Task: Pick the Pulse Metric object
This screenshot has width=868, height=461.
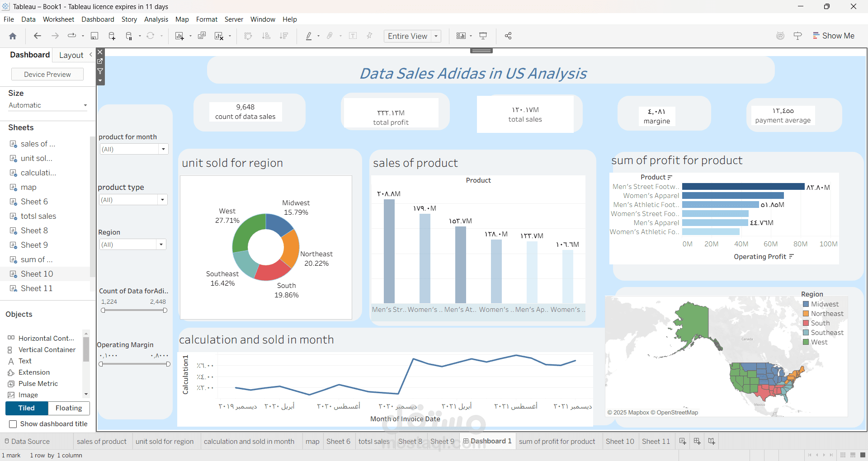Action: 33,384
